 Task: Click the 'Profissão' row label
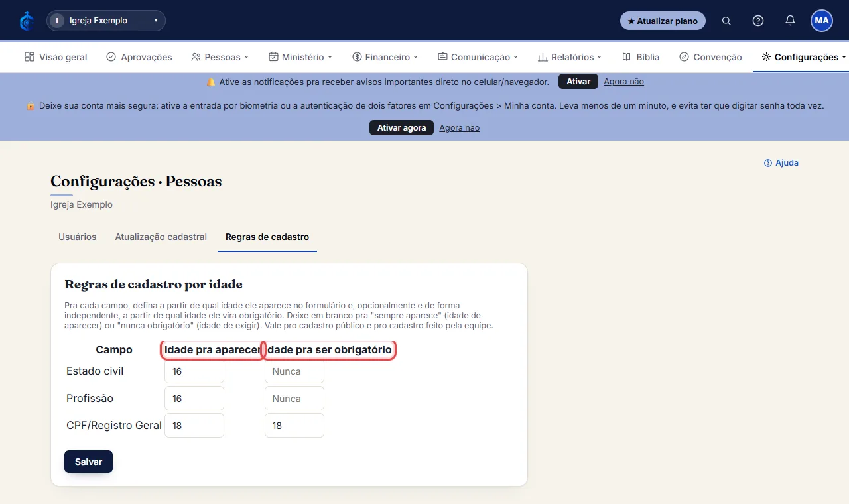pyautogui.click(x=90, y=399)
